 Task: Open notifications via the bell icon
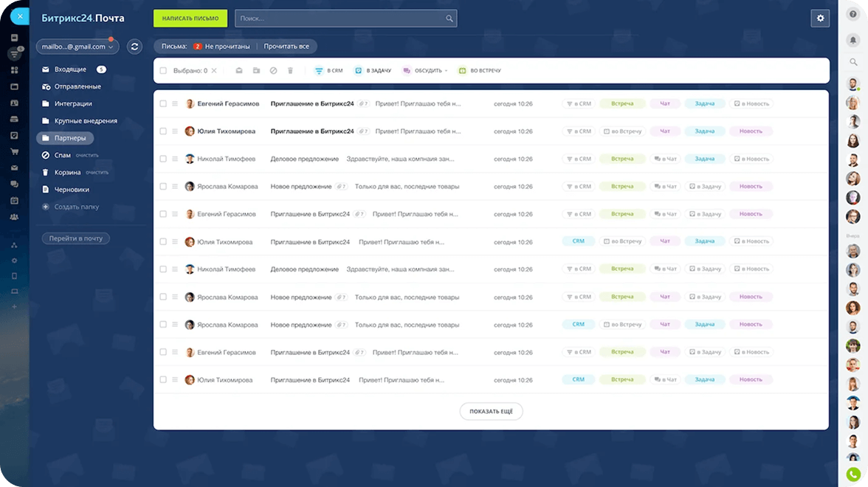click(x=852, y=39)
